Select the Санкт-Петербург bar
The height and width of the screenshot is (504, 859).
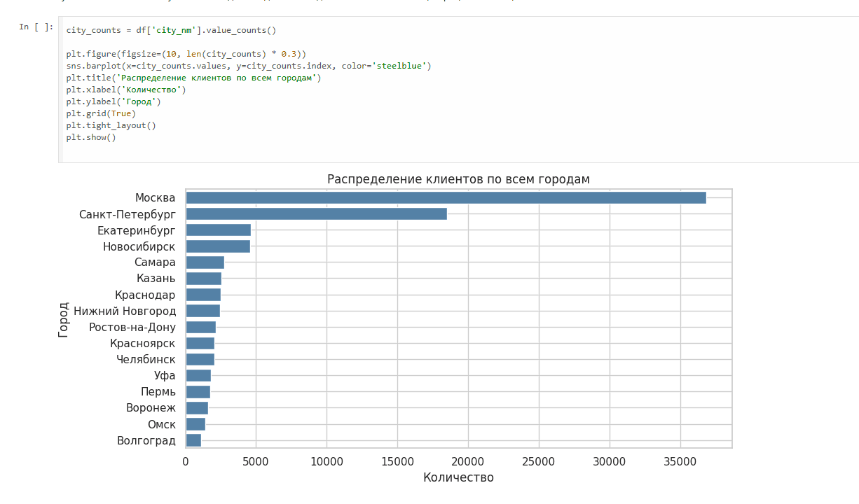click(316, 214)
